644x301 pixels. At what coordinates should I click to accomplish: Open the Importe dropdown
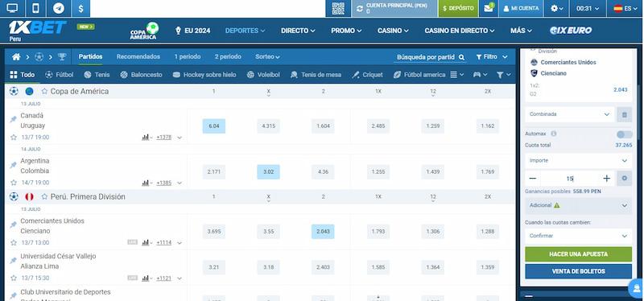pos(578,161)
